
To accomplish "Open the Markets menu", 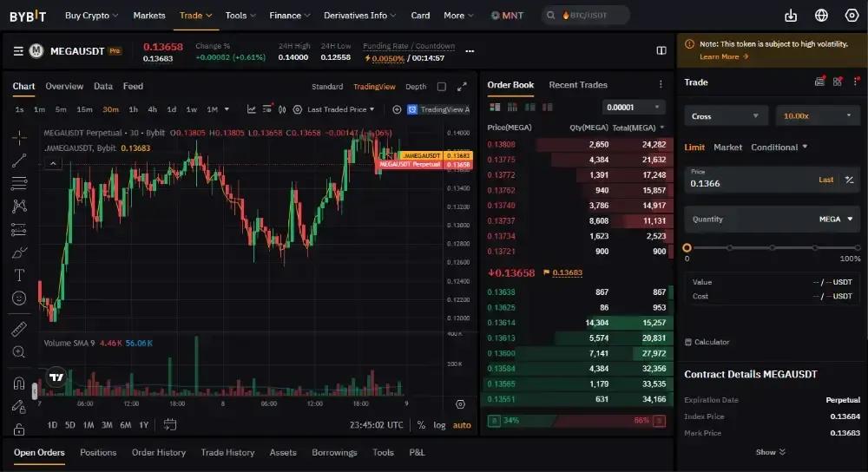I will [x=149, y=16].
